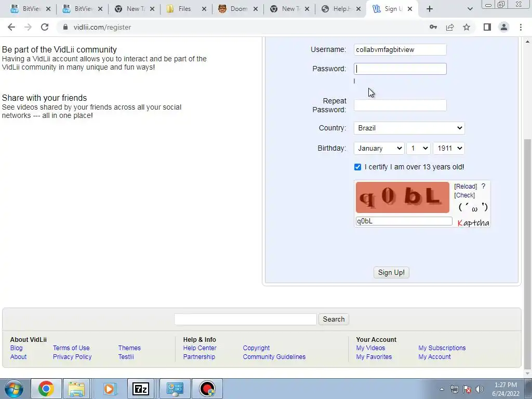Open the birthday month dropdown showing January

click(379, 148)
